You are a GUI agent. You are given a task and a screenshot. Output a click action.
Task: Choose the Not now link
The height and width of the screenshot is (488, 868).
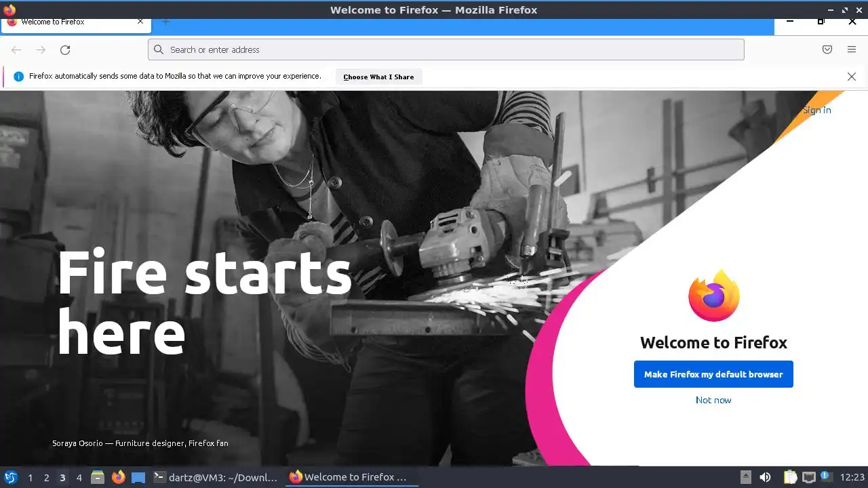713,400
